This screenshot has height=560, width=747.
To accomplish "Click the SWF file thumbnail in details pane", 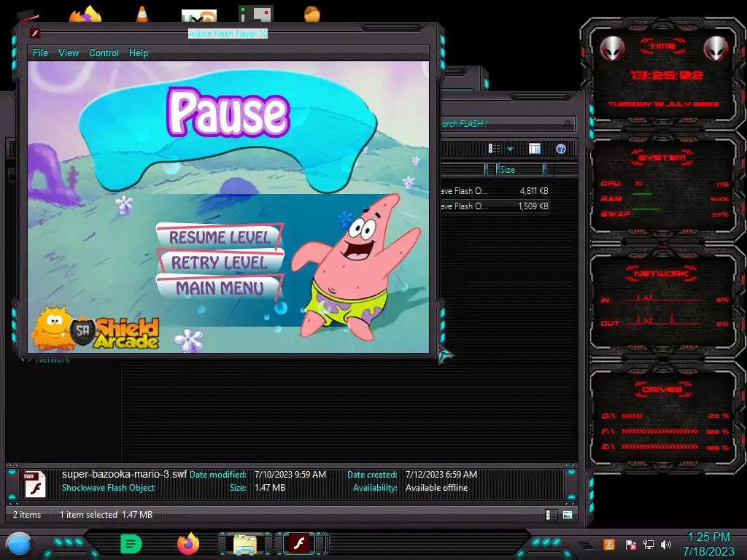I will tap(34, 485).
